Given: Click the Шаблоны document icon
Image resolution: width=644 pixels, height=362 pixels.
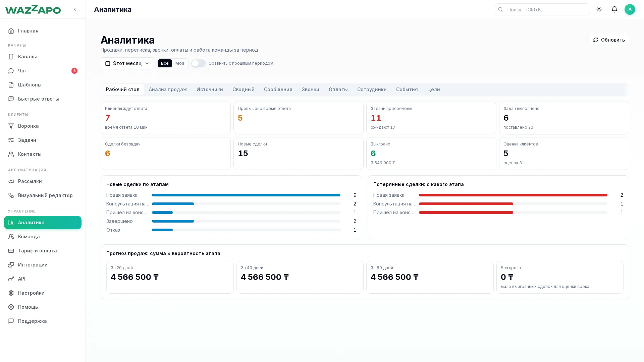Looking at the screenshot, I should click(11, 85).
